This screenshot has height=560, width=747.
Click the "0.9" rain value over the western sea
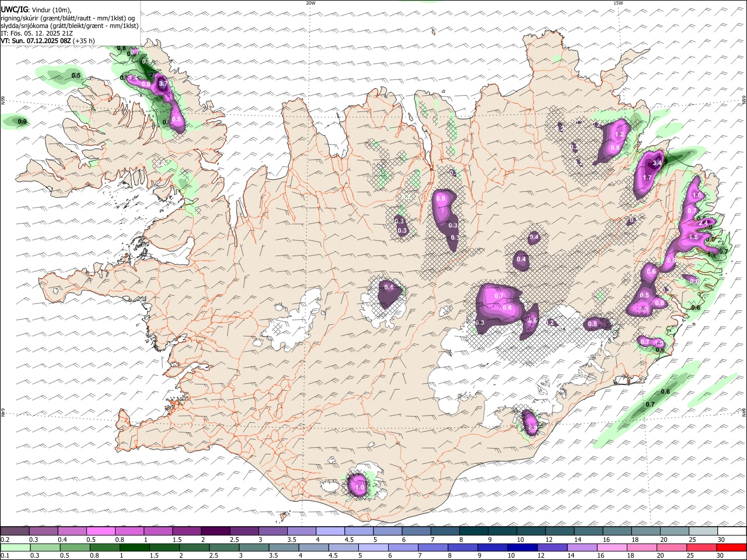22,121
